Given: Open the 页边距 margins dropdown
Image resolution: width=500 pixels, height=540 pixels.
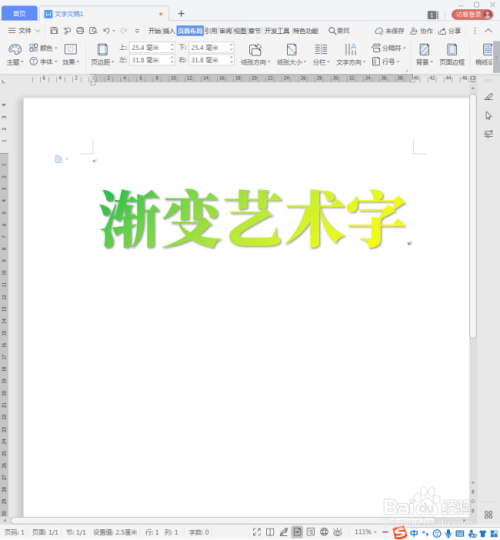Looking at the screenshot, I should 102,55.
